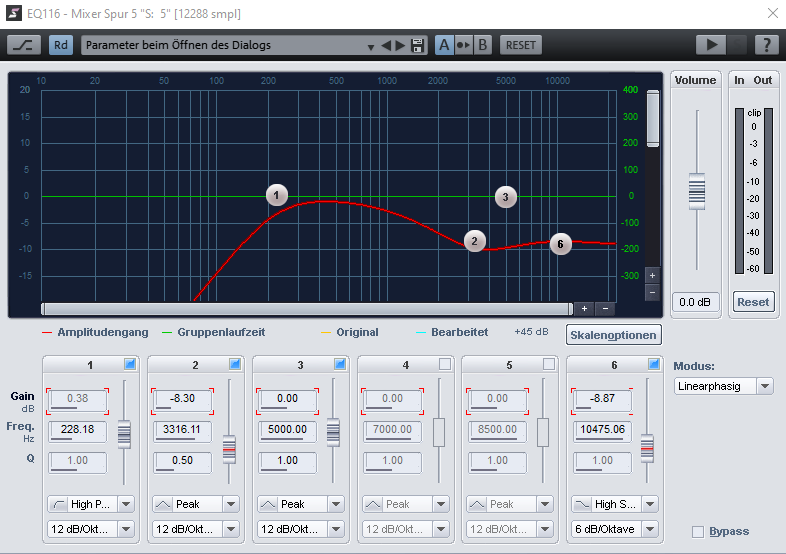Start preview playback with the play button

pyautogui.click(x=711, y=45)
